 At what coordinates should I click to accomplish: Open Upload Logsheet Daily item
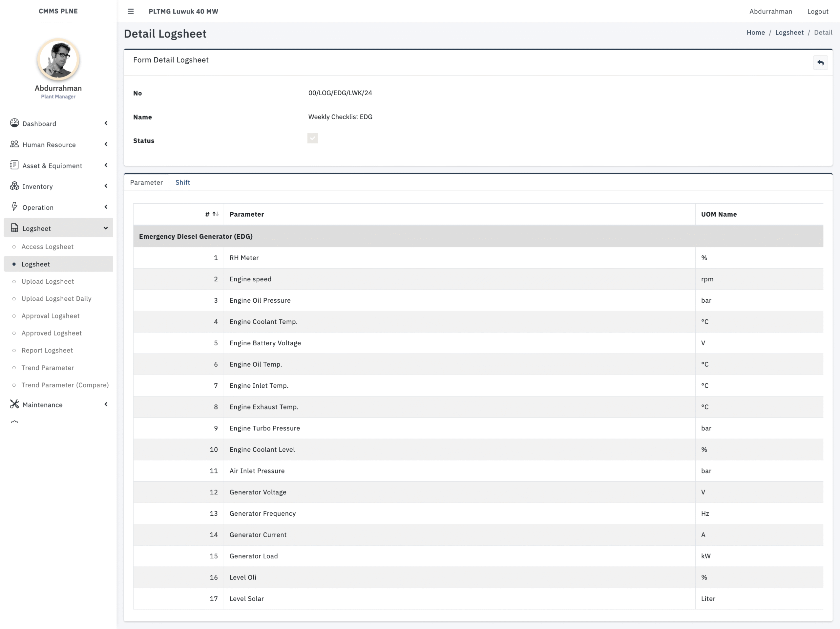tap(58, 298)
